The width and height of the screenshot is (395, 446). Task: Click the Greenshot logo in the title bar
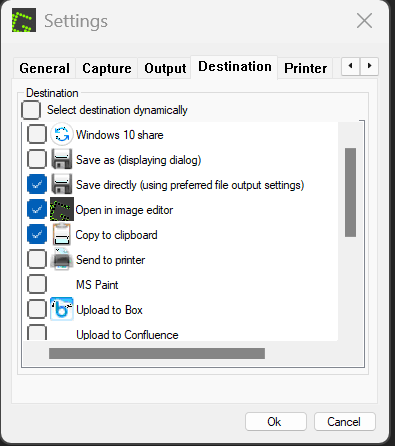(x=24, y=20)
